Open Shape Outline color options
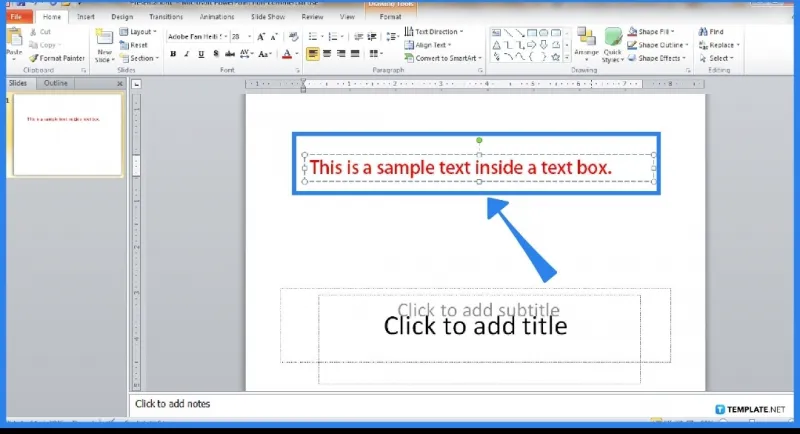This screenshot has width=800, height=434. (658, 45)
